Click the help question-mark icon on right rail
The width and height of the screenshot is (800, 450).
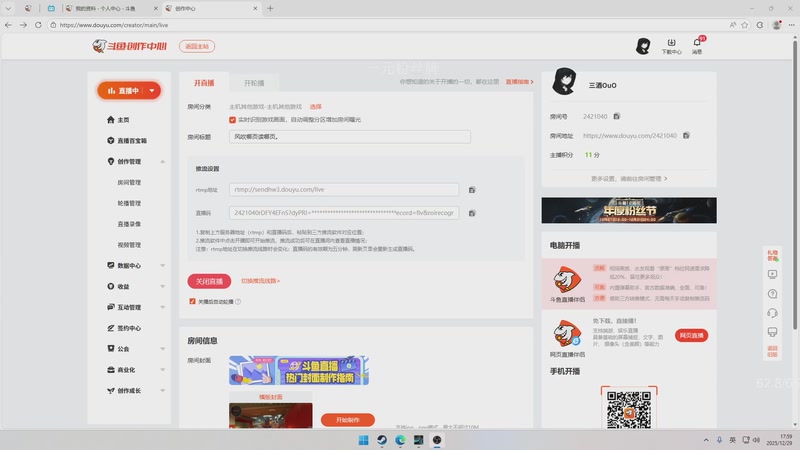tap(772, 294)
